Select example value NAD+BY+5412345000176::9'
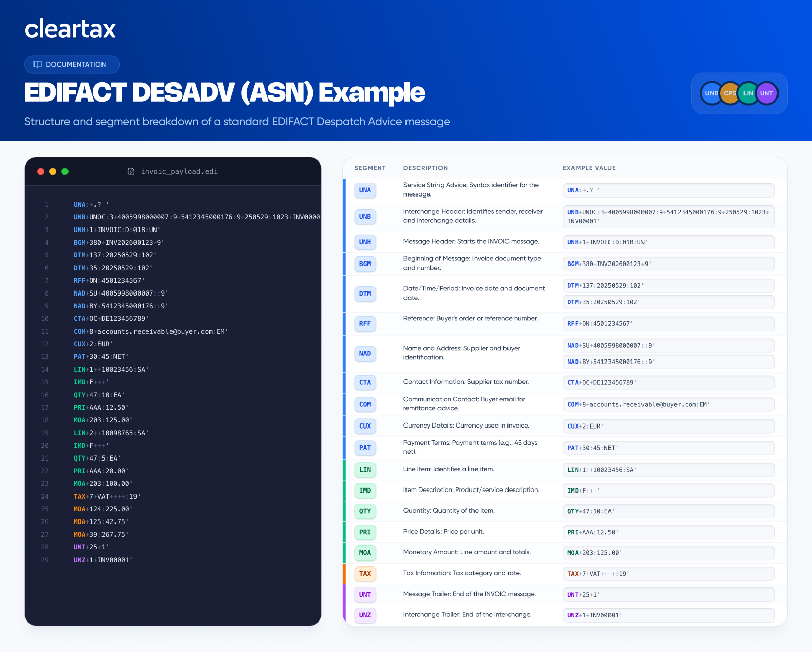Screen dimensions: 812x654 [x=669, y=362]
